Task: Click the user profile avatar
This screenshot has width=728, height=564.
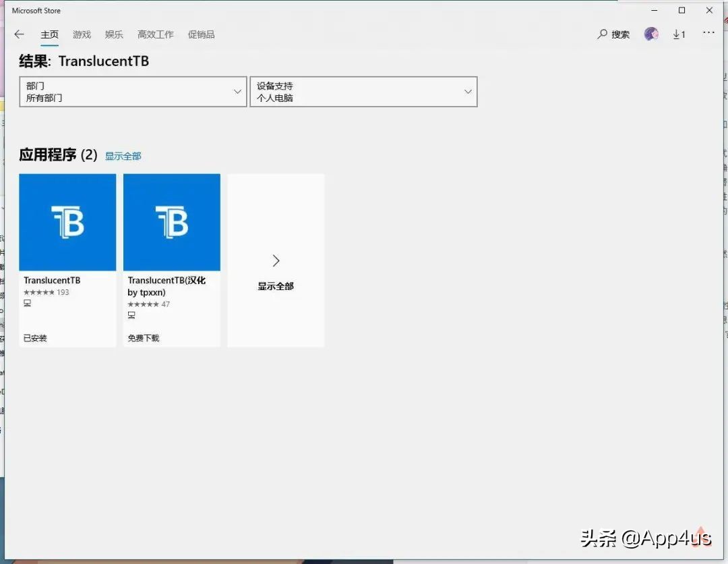Action: 650,33
